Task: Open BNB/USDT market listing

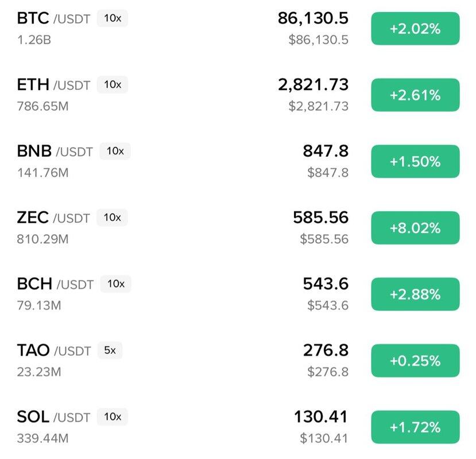Action: point(54,152)
